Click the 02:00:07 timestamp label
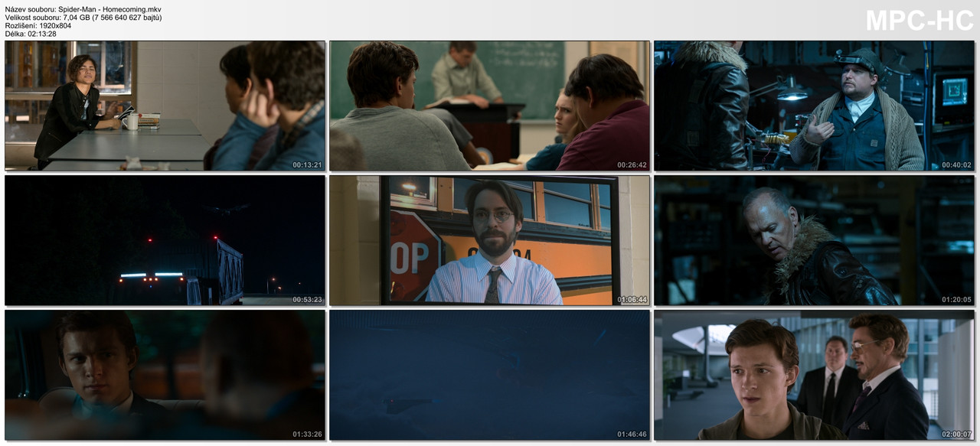Screen dimensions: 980x446 click(x=957, y=435)
